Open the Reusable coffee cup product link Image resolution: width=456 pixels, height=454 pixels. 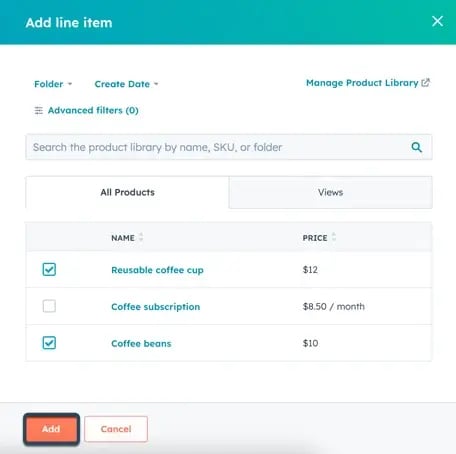point(157,270)
